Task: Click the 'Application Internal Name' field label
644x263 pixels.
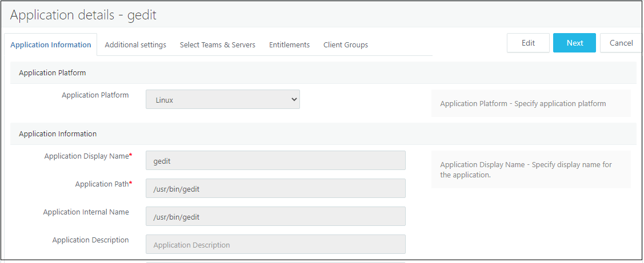Action: [86, 212]
